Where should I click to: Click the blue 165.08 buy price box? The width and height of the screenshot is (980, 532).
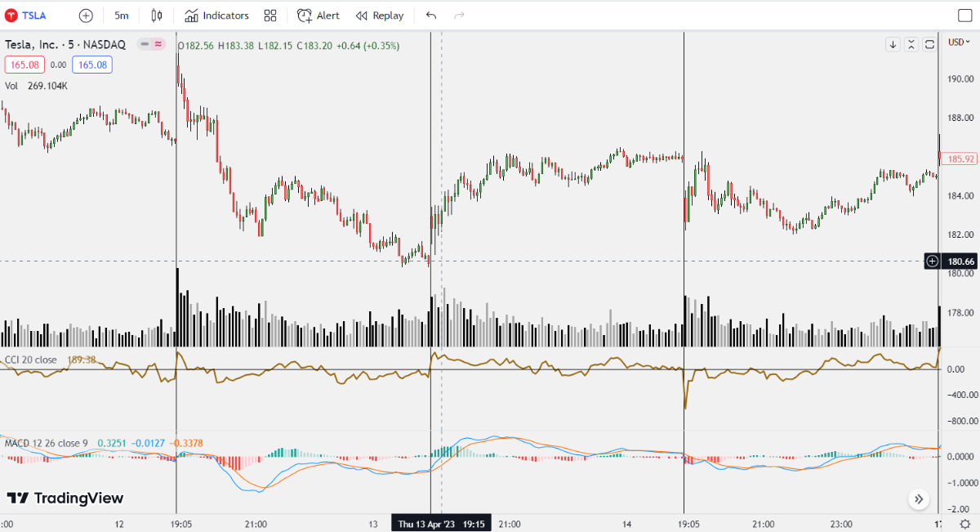[92, 65]
